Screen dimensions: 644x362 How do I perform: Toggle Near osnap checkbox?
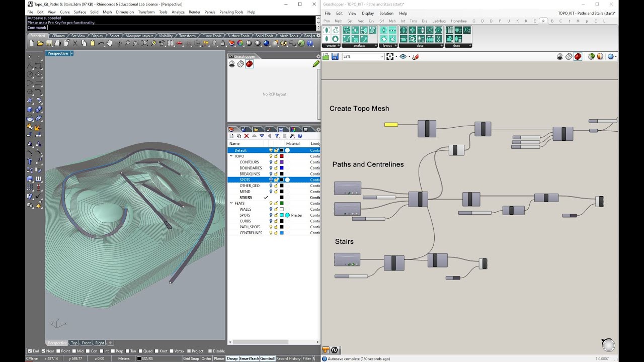click(44, 351)
